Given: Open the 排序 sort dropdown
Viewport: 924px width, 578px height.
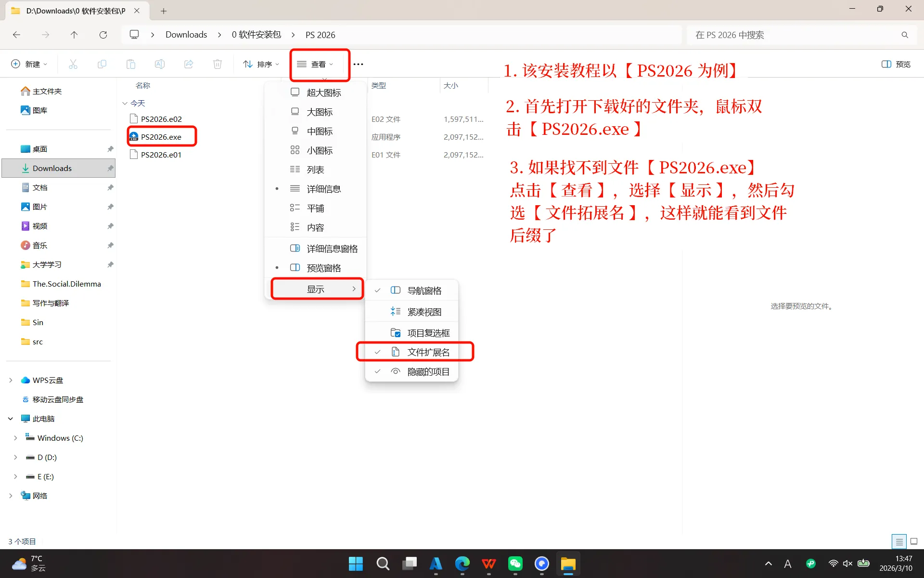Looking at the screenshot, I should pyautogui.click(x=261, y=64).
